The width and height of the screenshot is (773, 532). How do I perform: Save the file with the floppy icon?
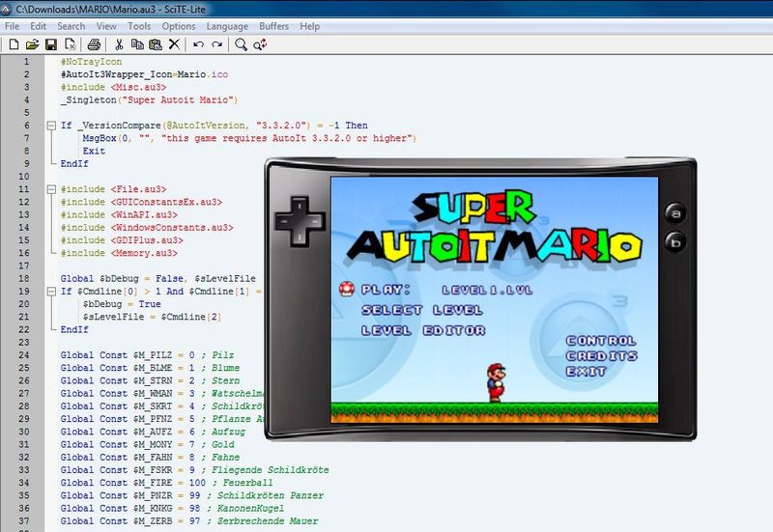pyautogui.click(x=51, y=44)
